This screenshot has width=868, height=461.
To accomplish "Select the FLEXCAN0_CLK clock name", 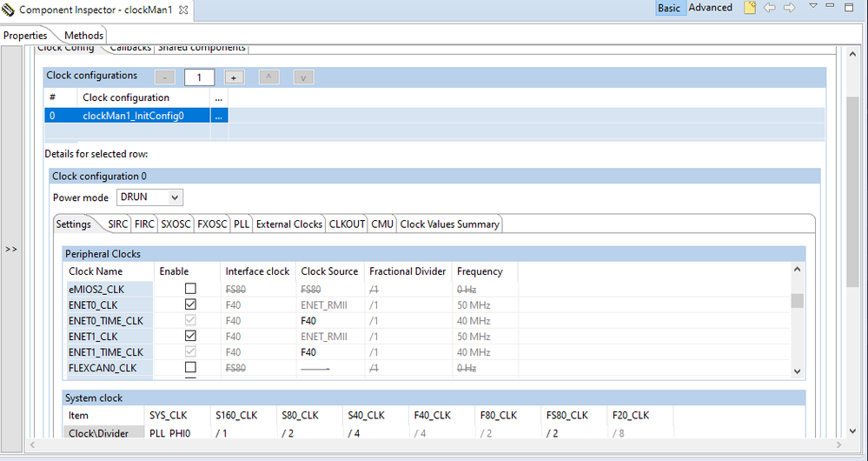I will (103, 368).
